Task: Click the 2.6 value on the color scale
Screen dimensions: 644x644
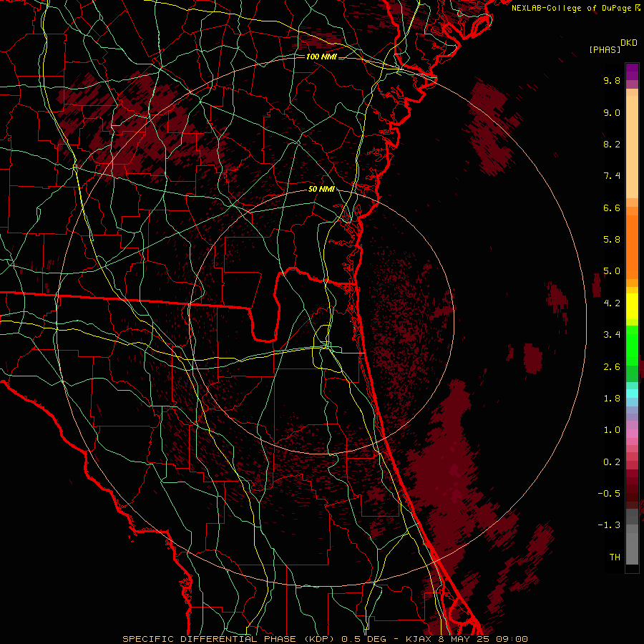Action: (x=612, y=367)
